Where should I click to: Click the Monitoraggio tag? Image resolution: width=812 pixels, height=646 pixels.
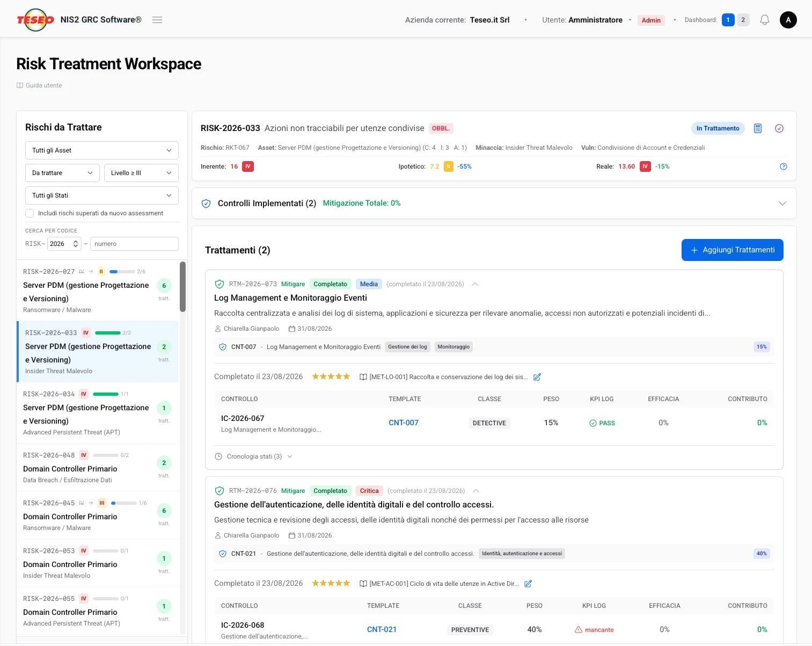tap(453, 347)
